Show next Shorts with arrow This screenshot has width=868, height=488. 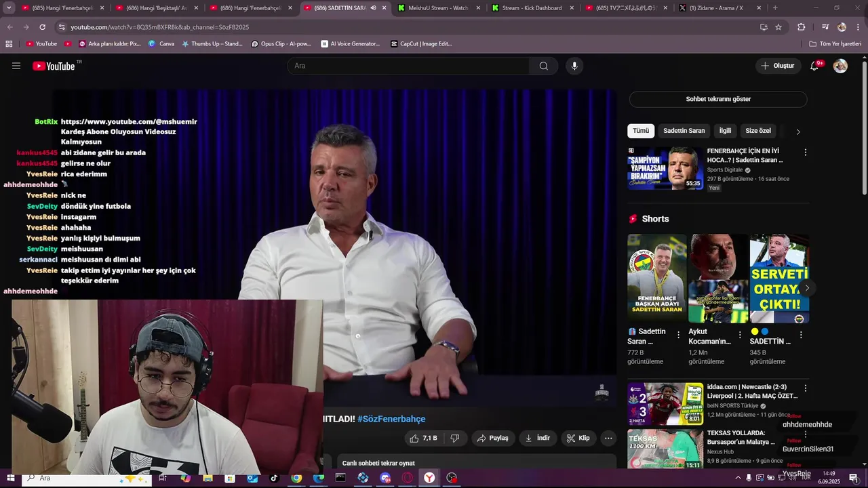[x=807, y=288]
